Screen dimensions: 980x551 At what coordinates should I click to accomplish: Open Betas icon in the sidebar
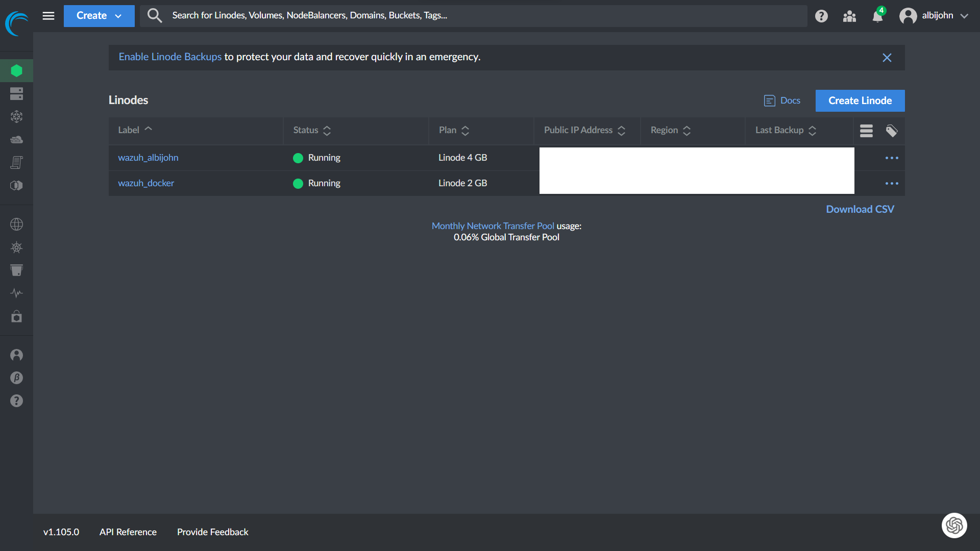17,378
